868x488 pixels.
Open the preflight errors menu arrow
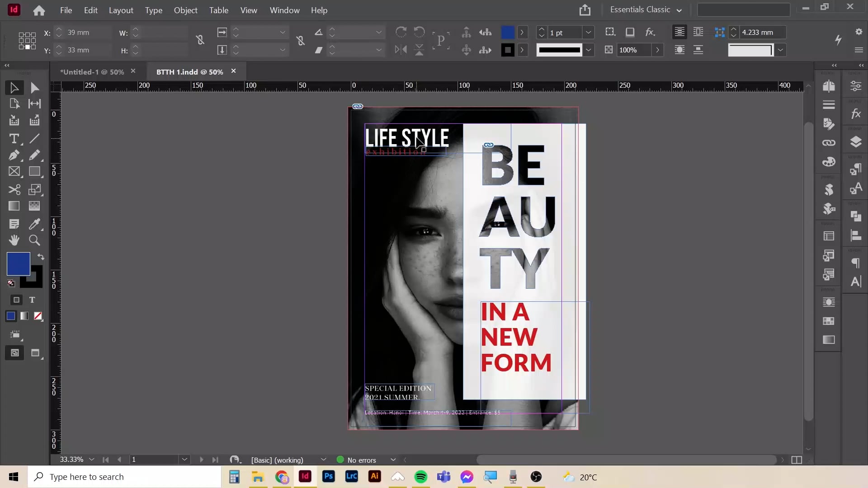393,460
